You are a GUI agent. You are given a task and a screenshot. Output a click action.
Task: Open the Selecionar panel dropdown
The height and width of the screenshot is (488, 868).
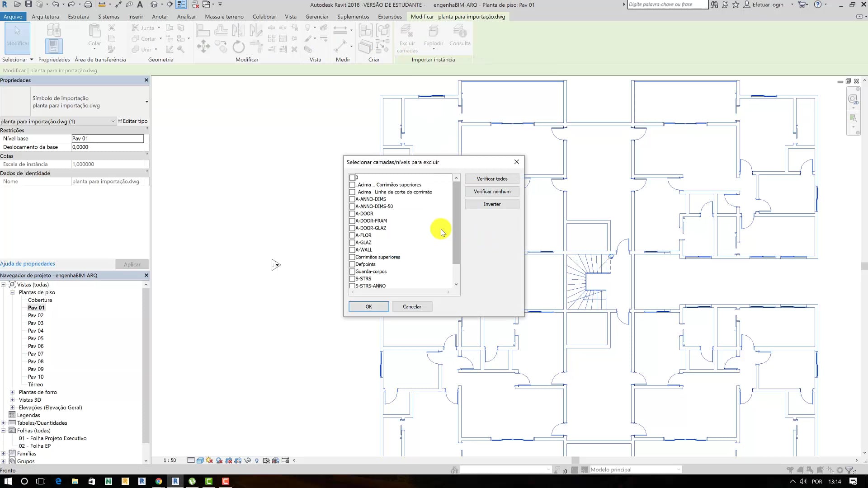pyautogui.click(x=18, y=60)
